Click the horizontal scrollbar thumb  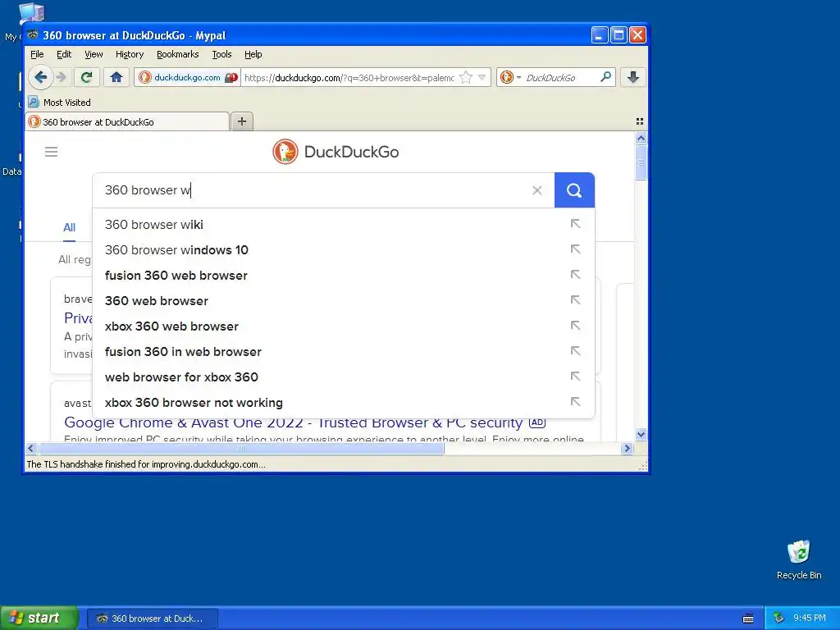coord(241,449)
